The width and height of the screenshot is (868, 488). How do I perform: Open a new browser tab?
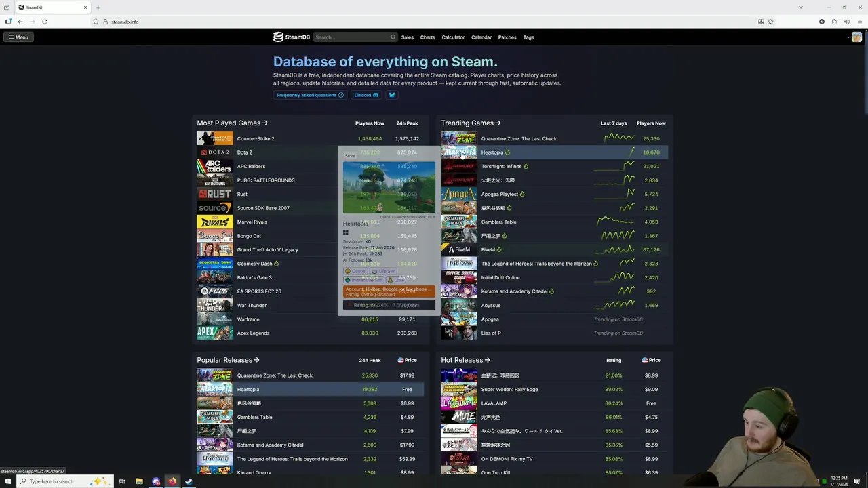98,7
